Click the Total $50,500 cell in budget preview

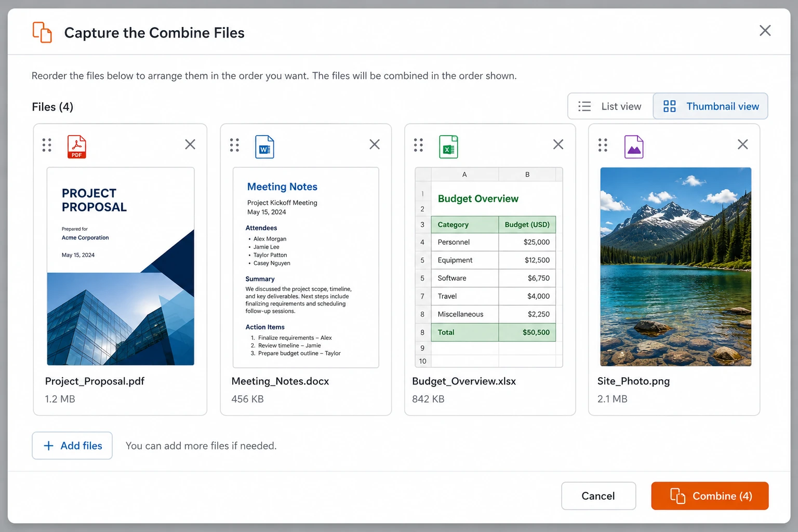click(x=527, y=332)
